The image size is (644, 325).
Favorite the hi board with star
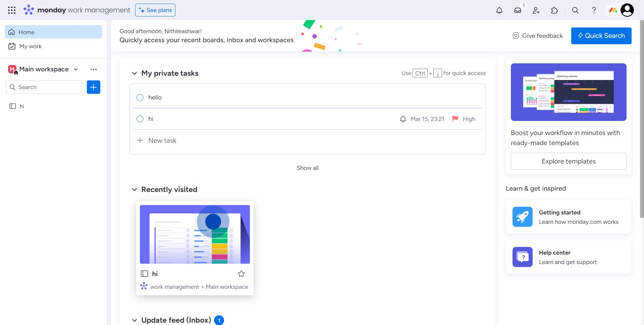(241, 274)
